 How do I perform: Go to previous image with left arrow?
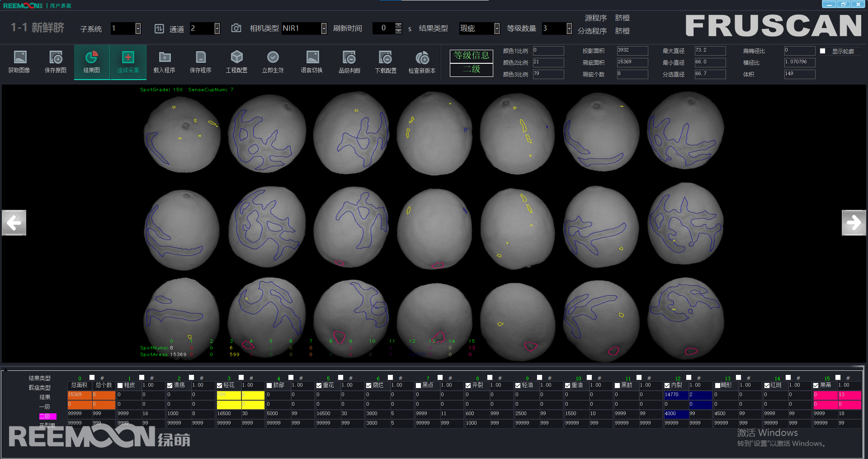14,222
